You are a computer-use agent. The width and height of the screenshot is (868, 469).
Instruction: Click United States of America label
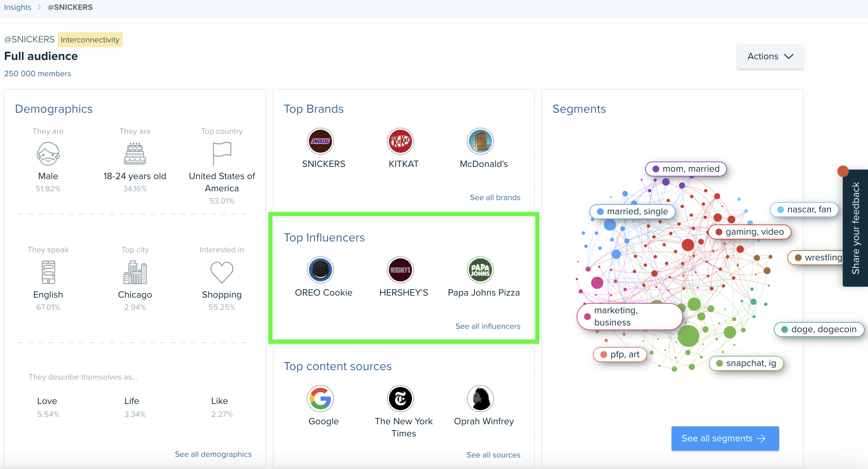coord(222,182)
